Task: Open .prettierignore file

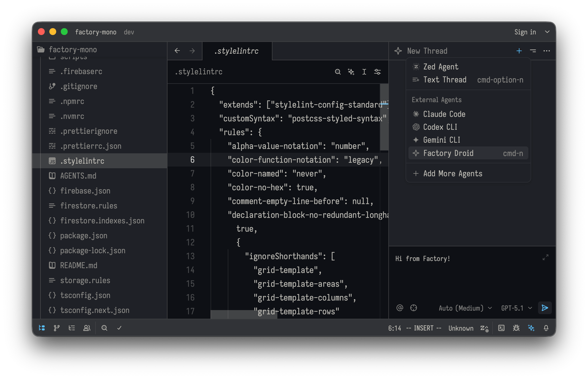Action: (100, 131)
